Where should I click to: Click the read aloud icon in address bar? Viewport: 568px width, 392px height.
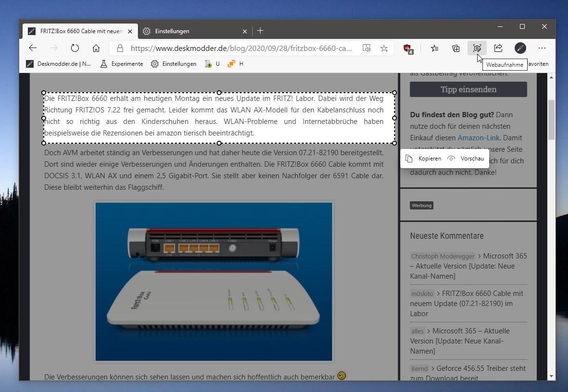(367, 48)
